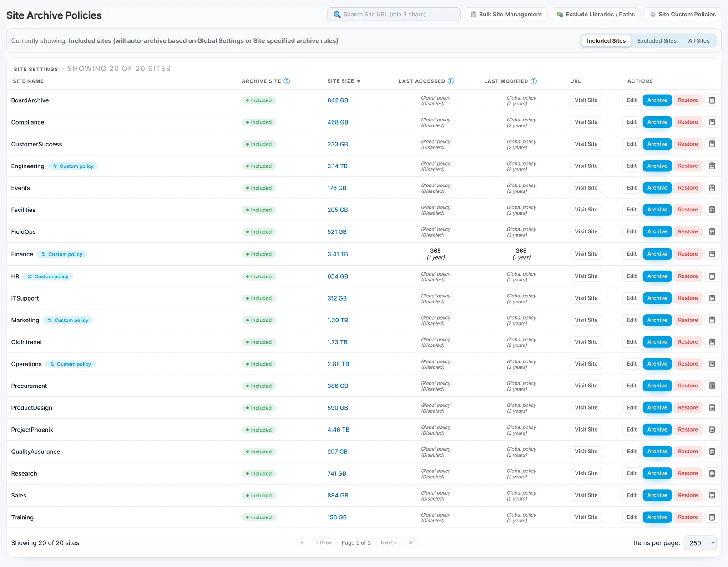The width and height of the screenshot is (728, 567).
Task: Open details icon for FieldOps row
Action: [712, 231]
